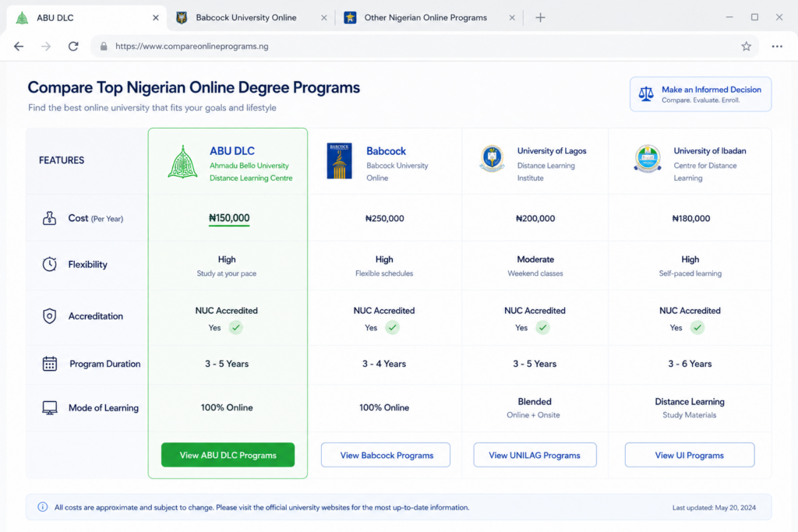798x532 pixels.
Task: Close the Other Nigerian Online Programs tab
Action: click(512, 18)
